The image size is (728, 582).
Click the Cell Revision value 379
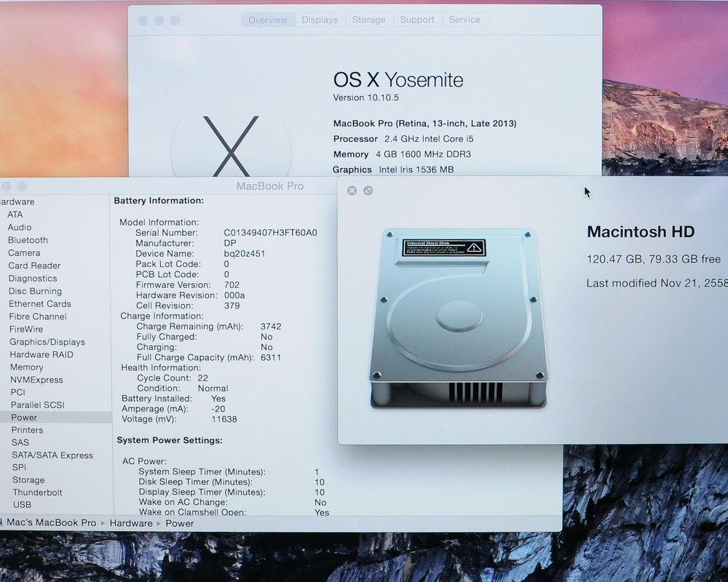(x=232, y=306)
